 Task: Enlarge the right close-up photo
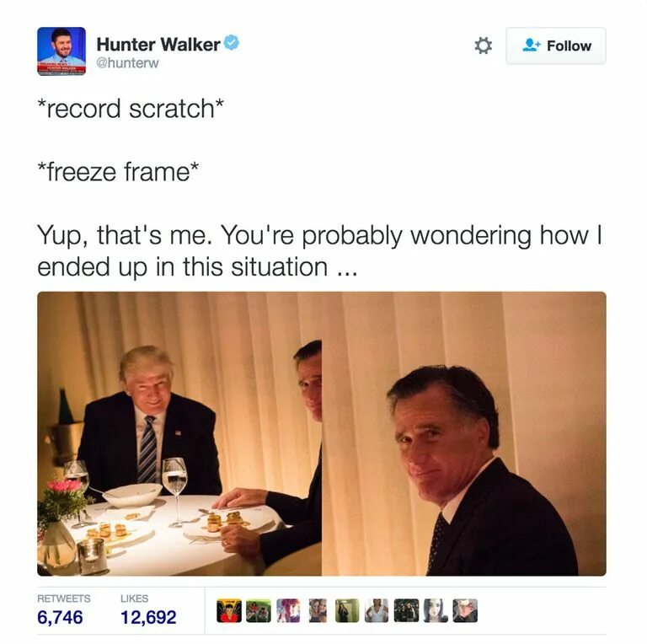pyautogui.click(x=464, y=433)
